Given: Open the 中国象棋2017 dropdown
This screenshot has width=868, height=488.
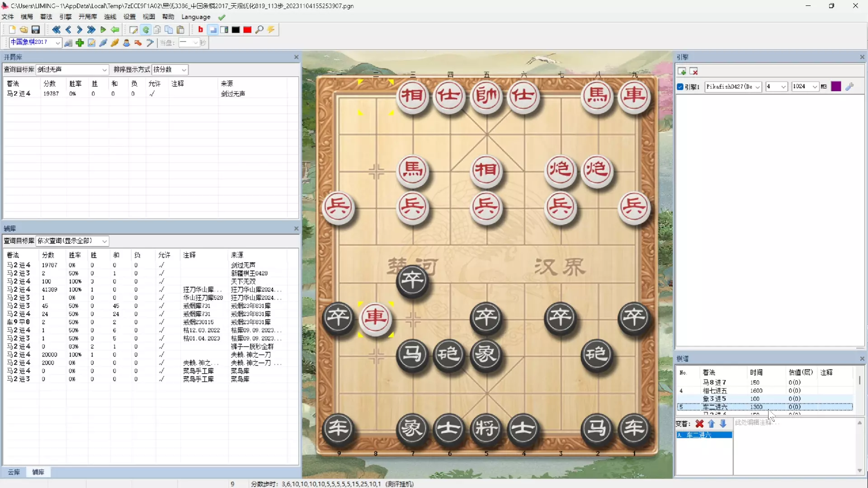Looking at the screenshot, I should (58, 42).
